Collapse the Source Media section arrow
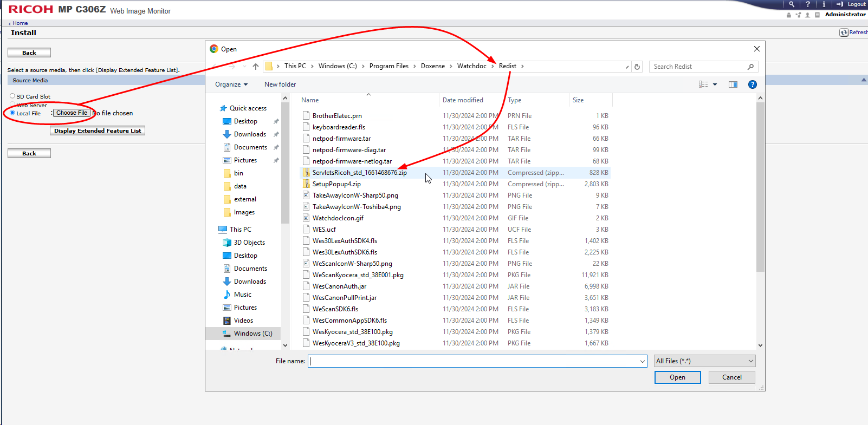This screenshot has height=425, width=868. 863,80
